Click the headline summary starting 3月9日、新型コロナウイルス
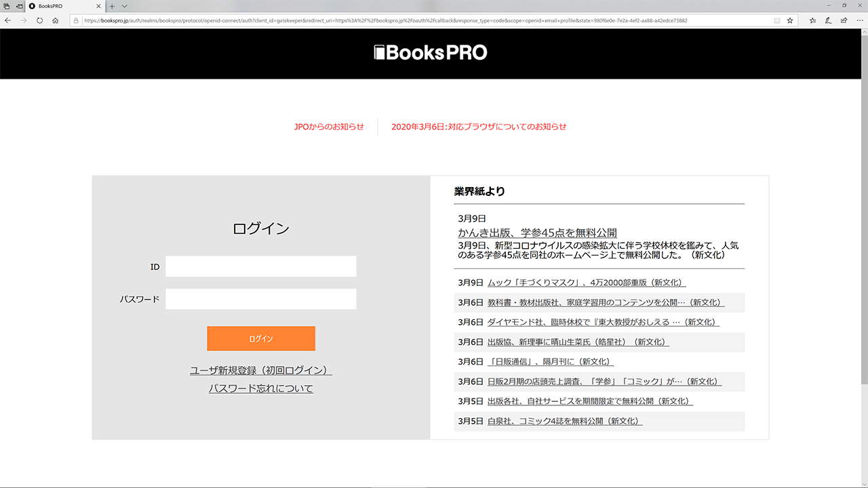The width and height of the screenshot is (868, 488). point(598,250)
